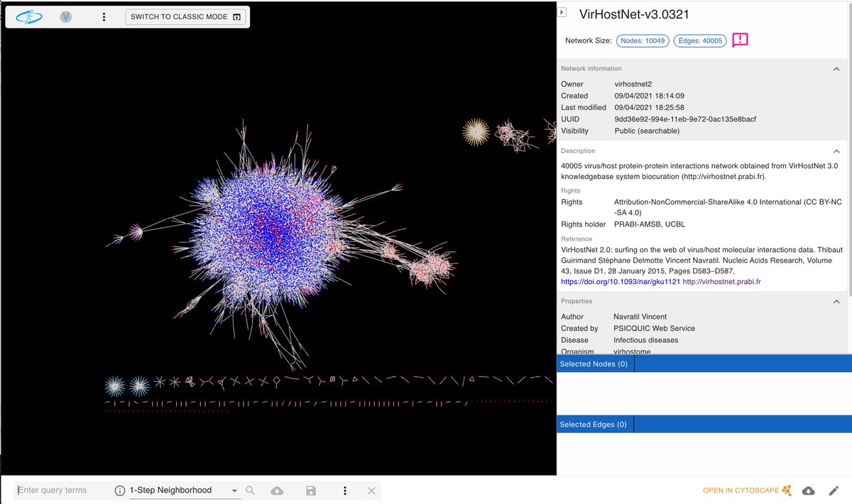
Task: Collapse the Description section
Action: pos(836,151)
